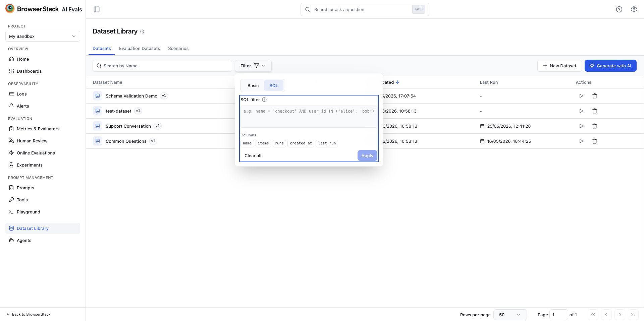644x321 pixels.
Task: Insert the runs column chip
Action: coord(279,143)
